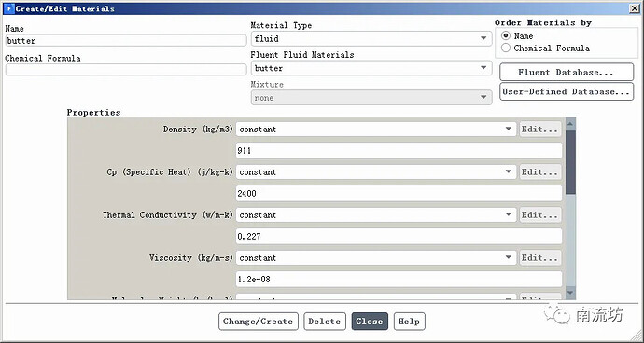Open the Viscosity method dropdown
Viewport: 644px width, 343px height.
tap(376, 257)
